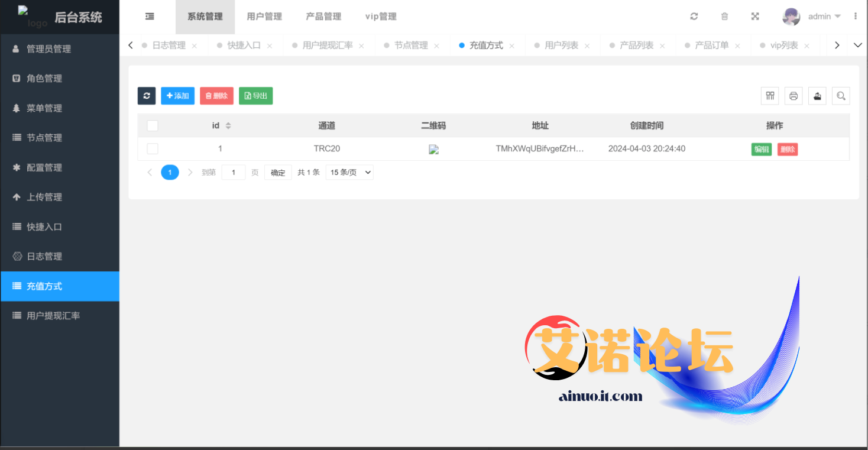Open the 日志管理 tab
This screenshot has height=450, width=868.
click(169, 45)
